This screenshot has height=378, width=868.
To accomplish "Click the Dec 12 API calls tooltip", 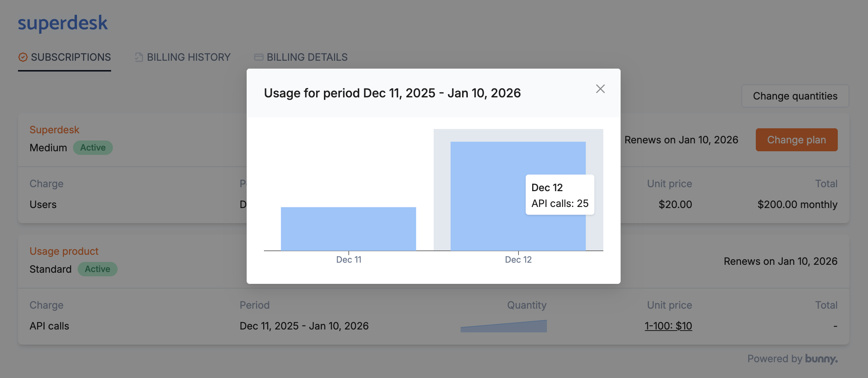I will click(559, 195).
